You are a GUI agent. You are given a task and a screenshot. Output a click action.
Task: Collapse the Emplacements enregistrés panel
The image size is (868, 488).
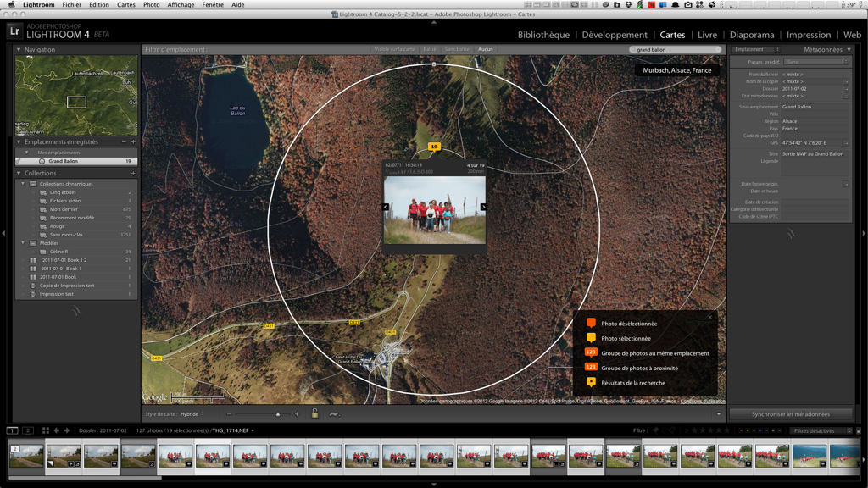[x=19, y=142]
